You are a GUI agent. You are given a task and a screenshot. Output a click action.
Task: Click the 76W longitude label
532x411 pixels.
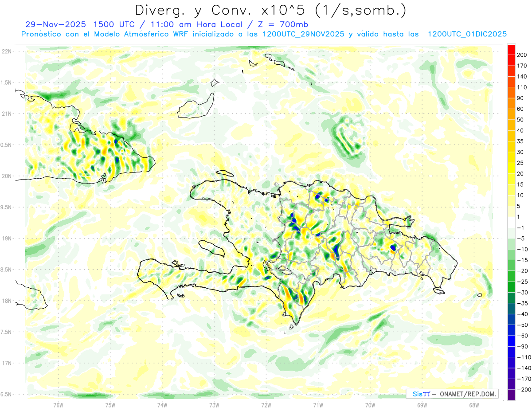pyautogui.click(x=58, y=405)
